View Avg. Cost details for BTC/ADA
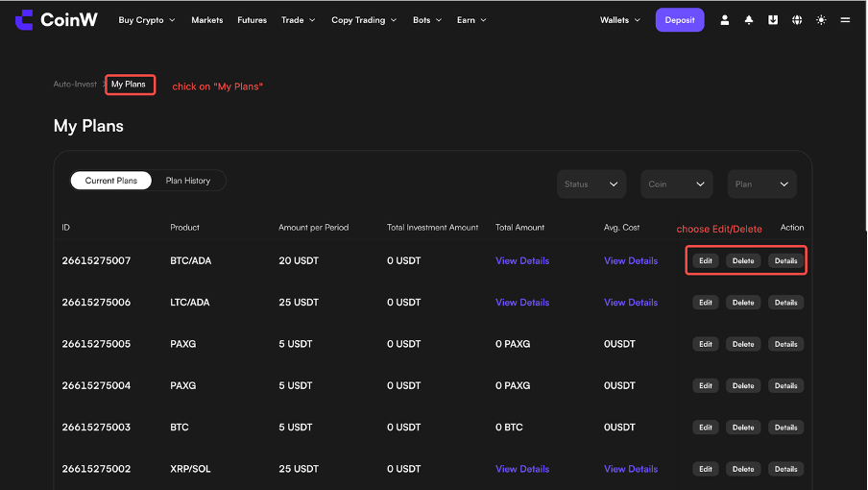868x490 pixels. [x=631, y=260]
